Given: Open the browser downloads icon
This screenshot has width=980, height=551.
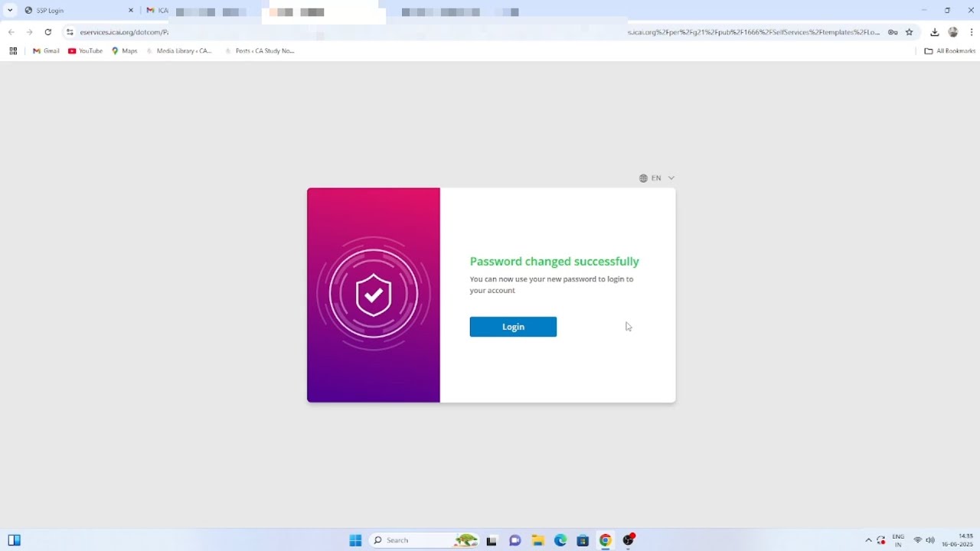Looking at the screenshot, I should pos(935,32).
